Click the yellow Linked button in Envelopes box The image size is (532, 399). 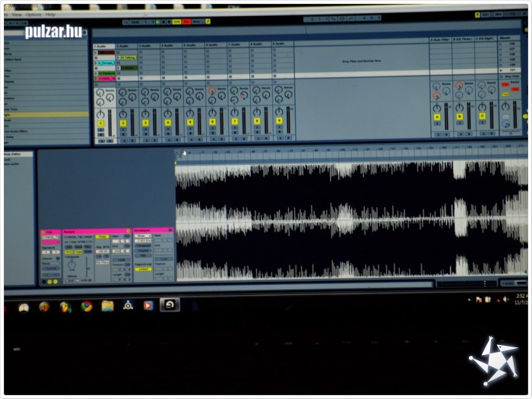143,269
